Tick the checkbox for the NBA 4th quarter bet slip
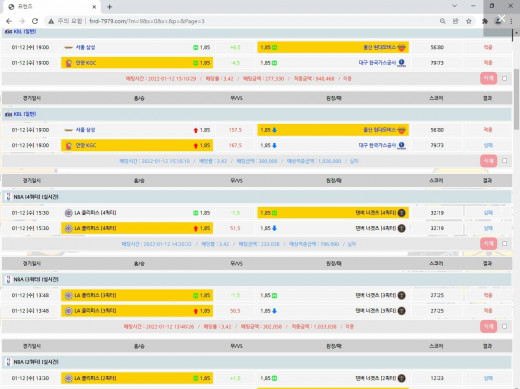 pos(504,244)
